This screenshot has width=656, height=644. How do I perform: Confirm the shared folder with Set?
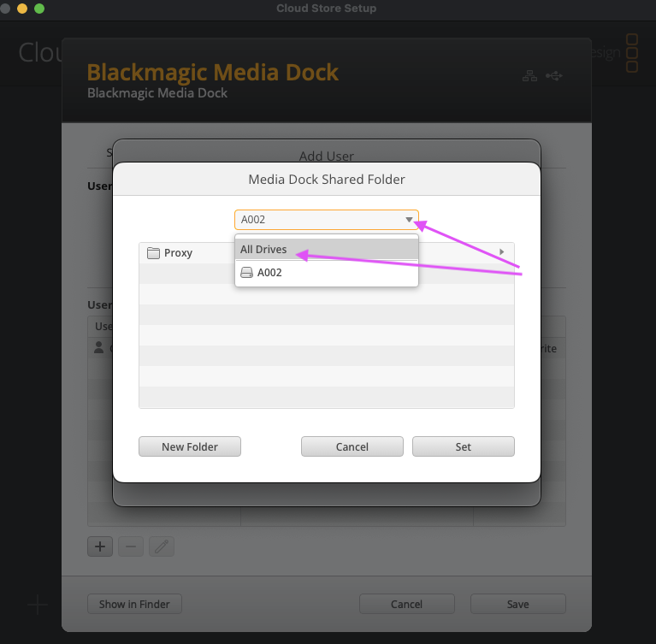pyautogui.click(x=463, y=446)
